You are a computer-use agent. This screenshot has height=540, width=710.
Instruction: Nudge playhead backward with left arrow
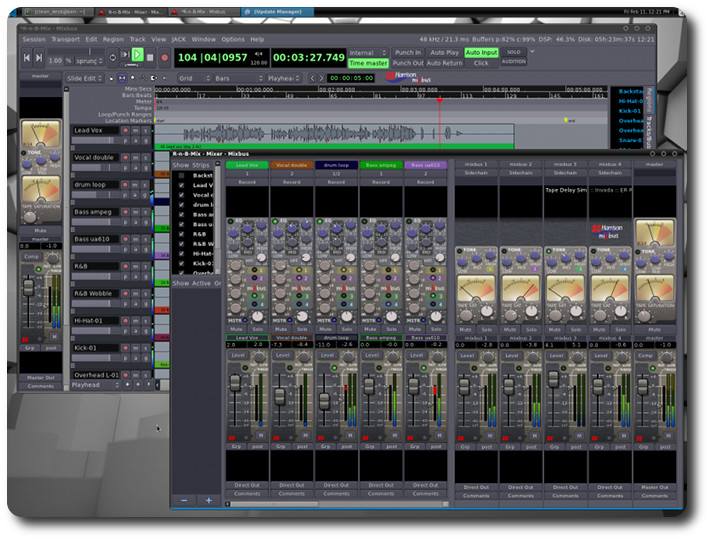(x=312, y=78)
